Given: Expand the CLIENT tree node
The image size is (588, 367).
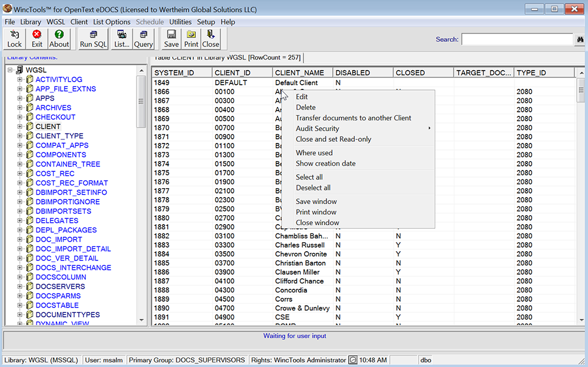Looking at the screenshot, I should tap(20, 126).
